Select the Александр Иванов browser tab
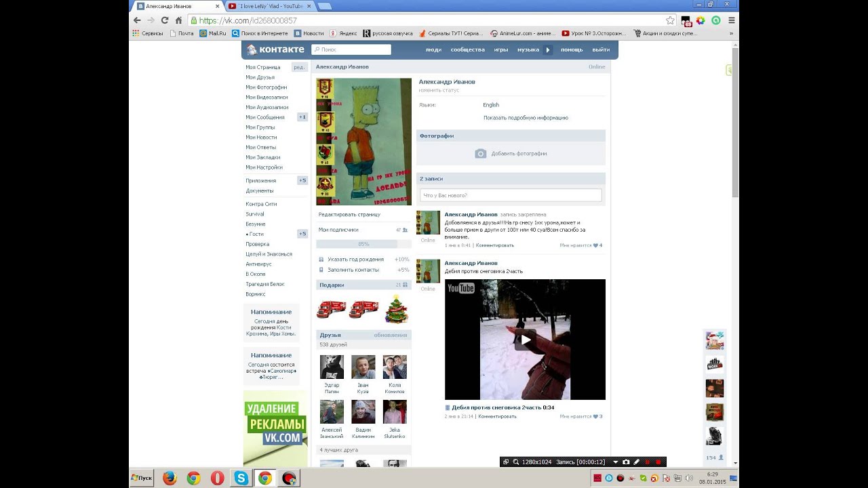The height and width of the screenshot is (488, 868). click(176, 5)
